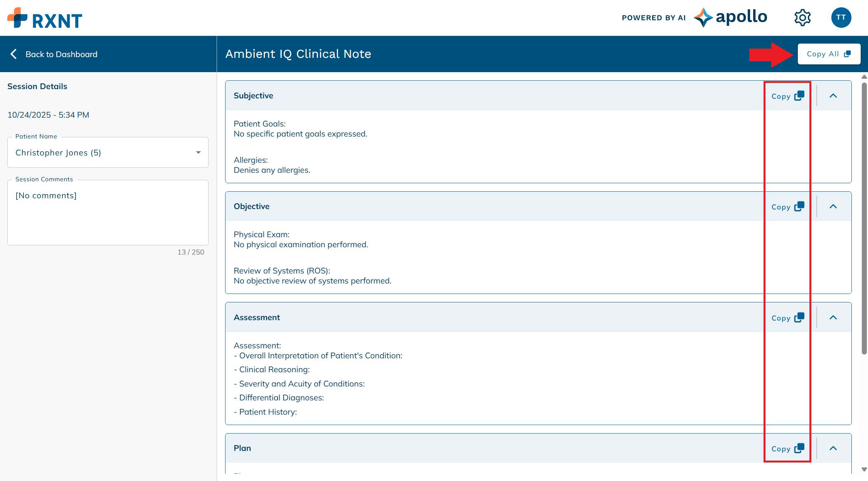868x481 pixels.
Task: Open the Patient Name dropdown
Action: click(108, 153)
